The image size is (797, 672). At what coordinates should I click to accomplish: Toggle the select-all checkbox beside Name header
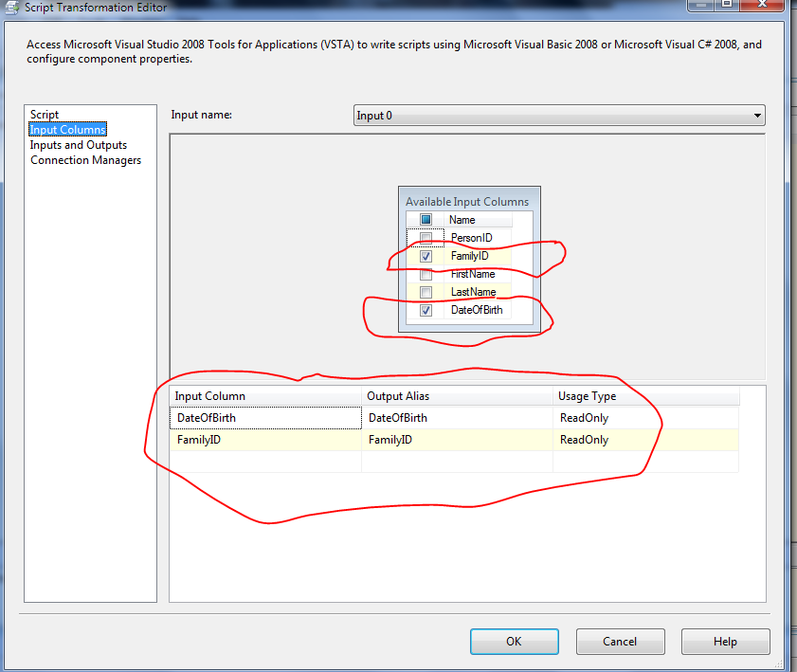pyautogui.click(x=426, y=219)
